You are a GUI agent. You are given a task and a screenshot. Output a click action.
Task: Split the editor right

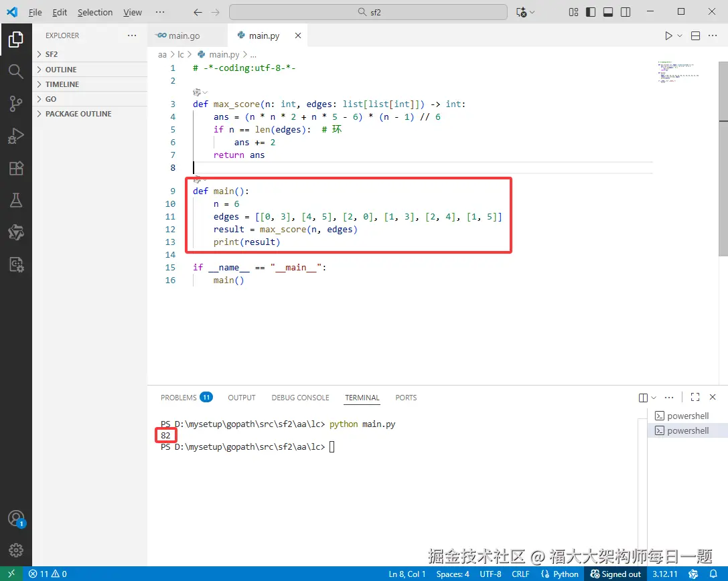click(x=695, y=35)
